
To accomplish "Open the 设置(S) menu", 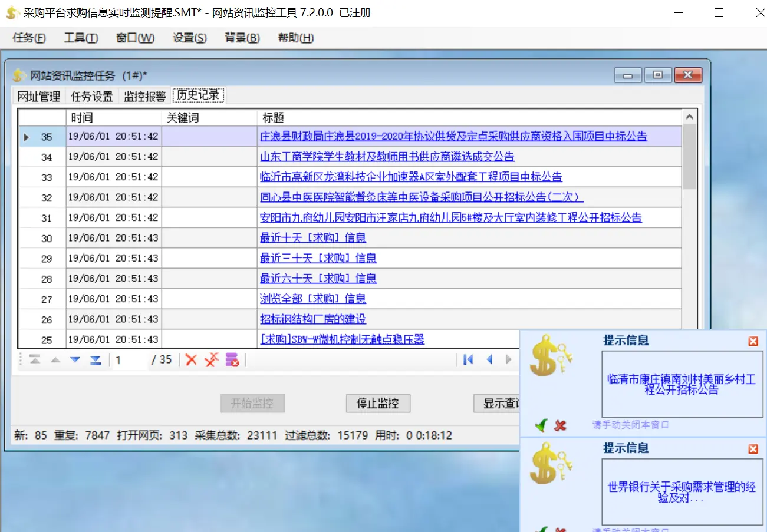I will 190,38.
